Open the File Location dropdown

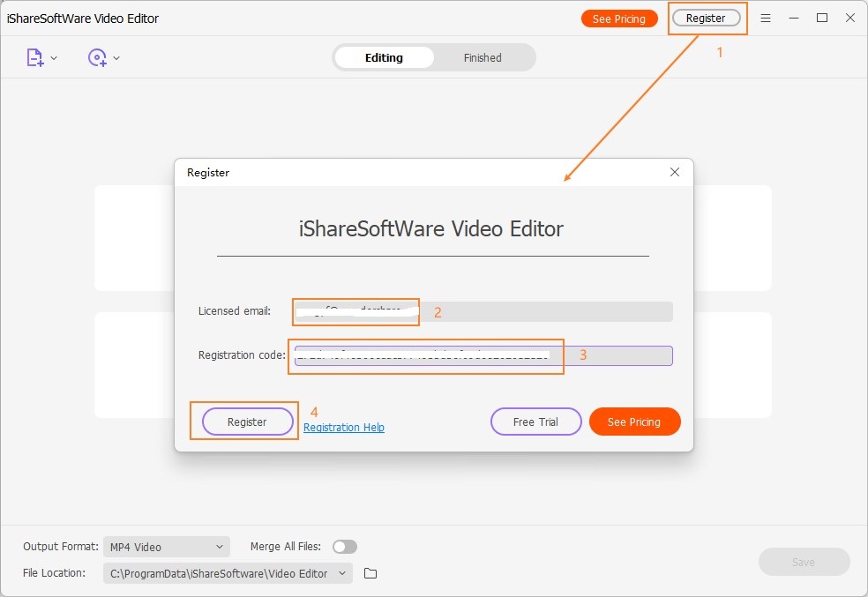228,573
